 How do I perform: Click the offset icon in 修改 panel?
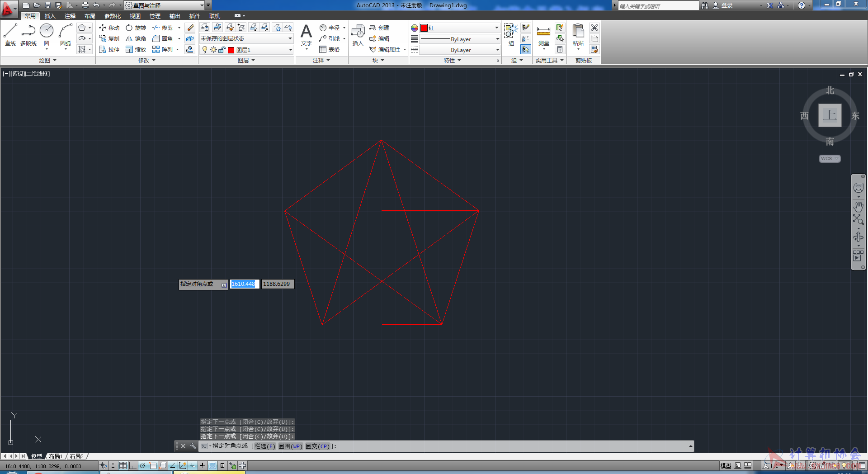pyautogui.click(x=190, y=49)
